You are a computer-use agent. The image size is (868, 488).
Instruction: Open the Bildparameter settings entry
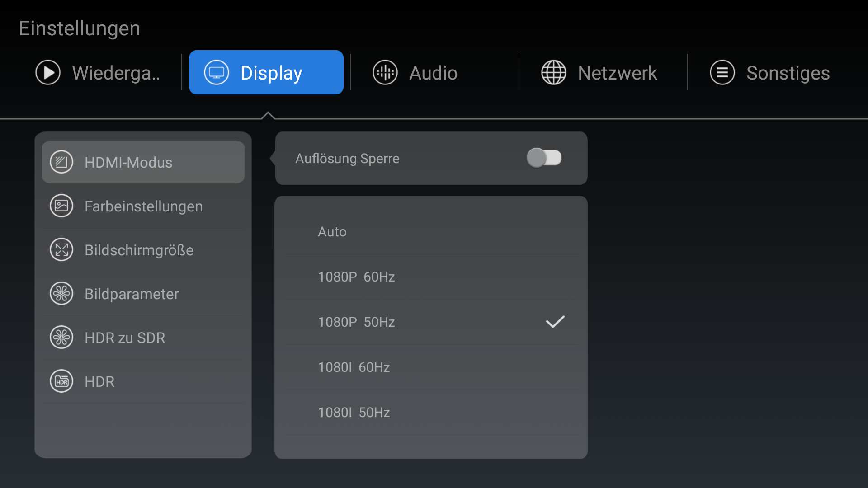click(x=132, y=294)
